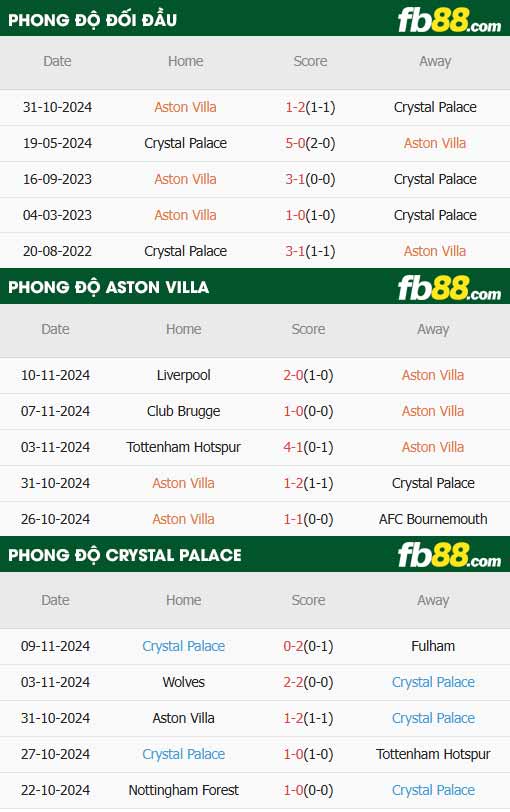Click the Away column header in Crystal Palace table
This screenshot has height=812, width=510.
tap(433, 600)
